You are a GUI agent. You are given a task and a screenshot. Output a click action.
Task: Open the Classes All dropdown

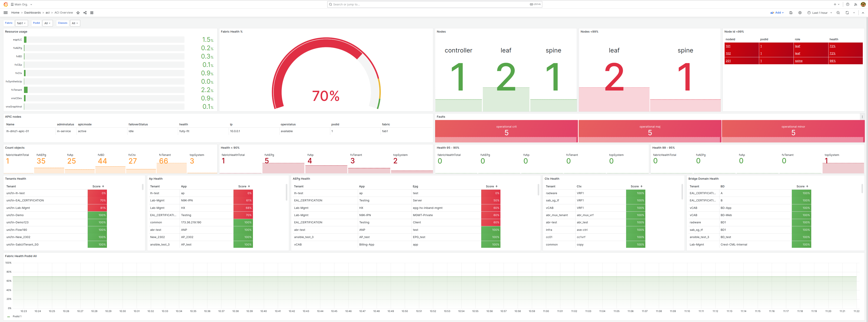point(75,23)
